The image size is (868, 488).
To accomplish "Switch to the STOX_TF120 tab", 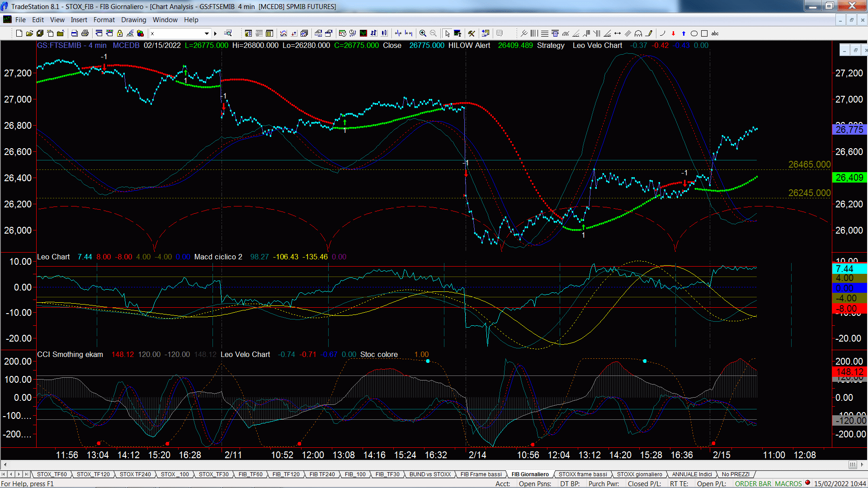I will [x=93, y=474].
